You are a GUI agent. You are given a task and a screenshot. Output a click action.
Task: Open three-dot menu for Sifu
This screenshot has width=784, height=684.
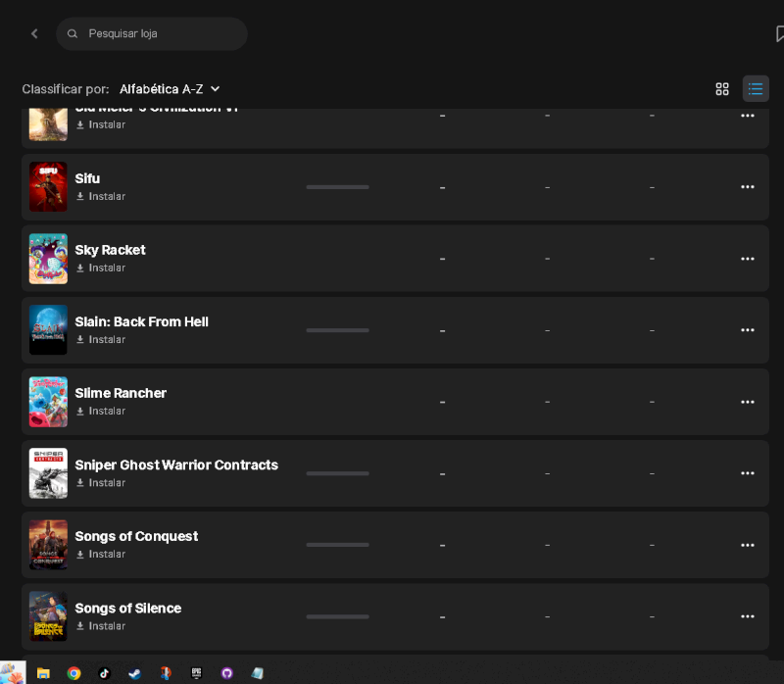pyautogui.click(x=748, y=187)
